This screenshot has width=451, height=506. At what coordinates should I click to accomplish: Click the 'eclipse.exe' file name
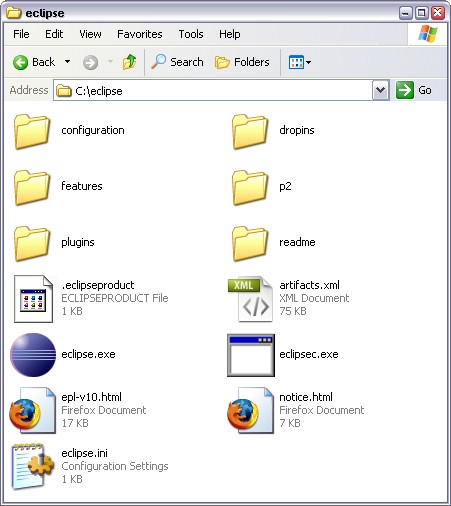point(88,354)
